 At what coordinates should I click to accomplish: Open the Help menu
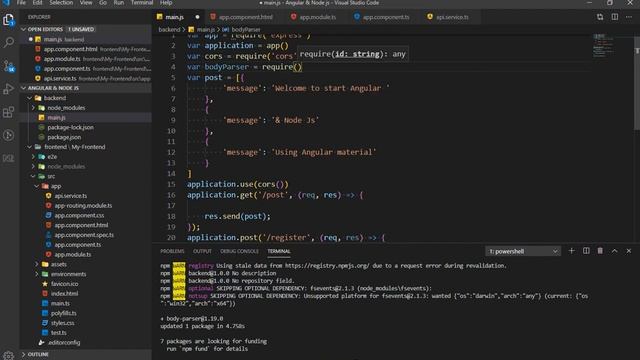(x=166, y=2)
